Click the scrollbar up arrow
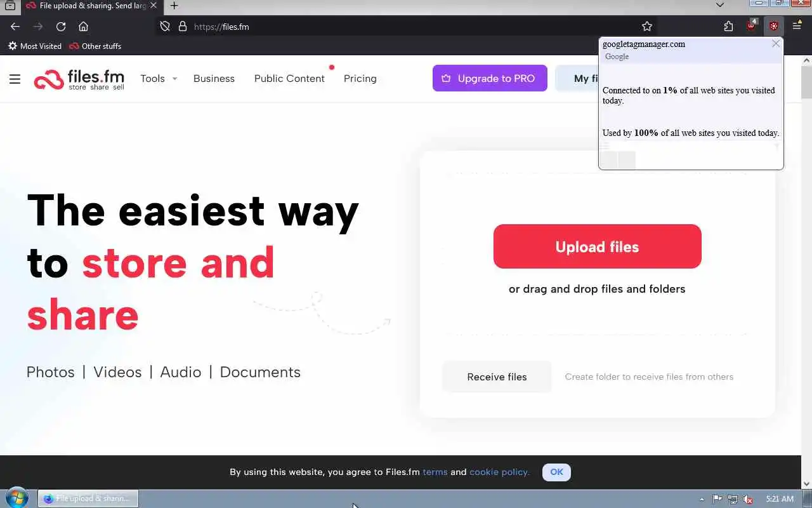Screen dimensions: 812x508 point(806,60)
